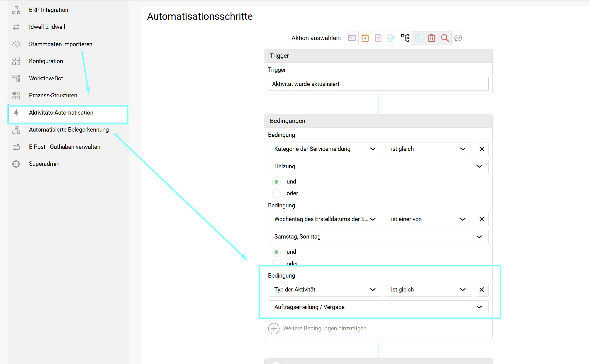590x364 pixels.
Task: Go to Prozess-Strukturen menu item
Action: point(53,95)
